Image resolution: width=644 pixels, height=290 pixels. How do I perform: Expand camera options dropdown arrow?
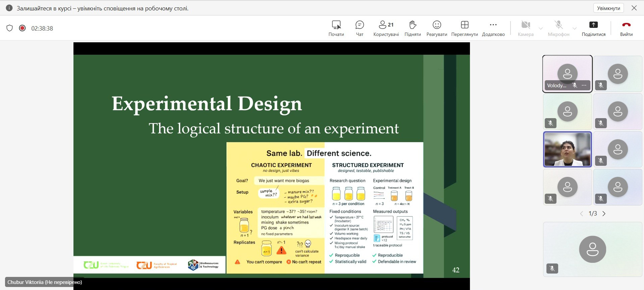[x=541, y=29]
